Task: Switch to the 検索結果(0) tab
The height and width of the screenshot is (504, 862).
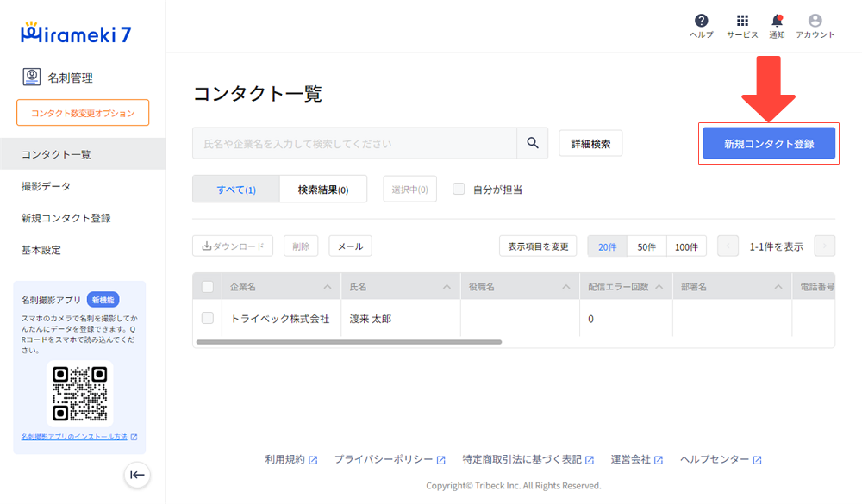Action: pyautogui.click(x=323, y=189)
